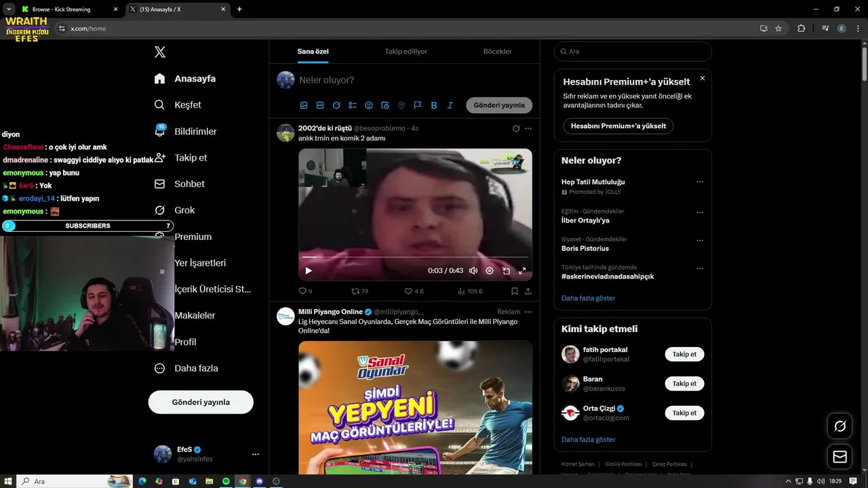
Task: Select the Sana özel tab
Action: (313, 52)
